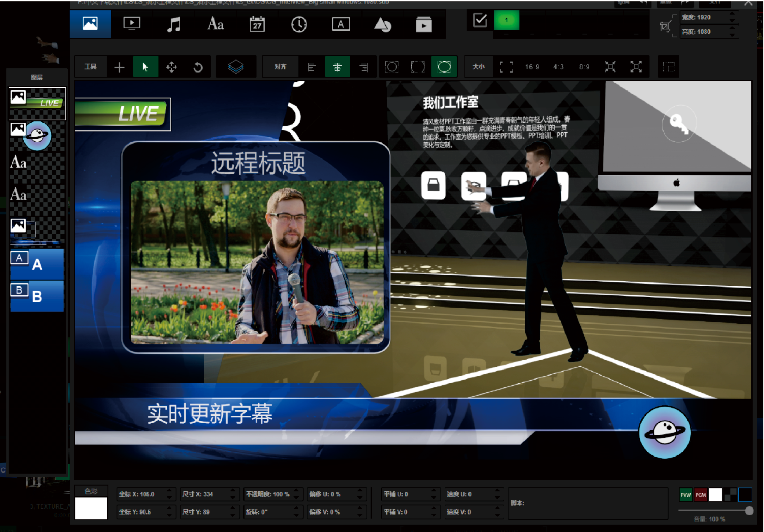The width and height of the screenshot is (764, 532).
Task: Click the blue layers stack icon
Action: point(235,67)
